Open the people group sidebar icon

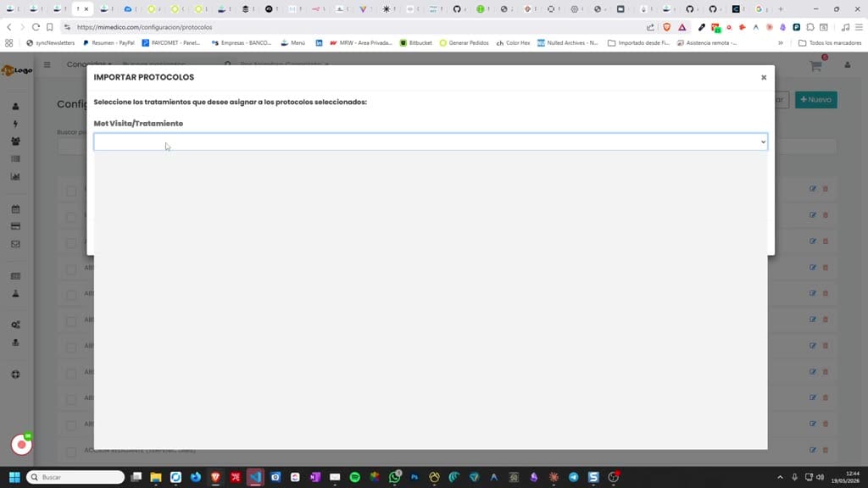[15, 141]
